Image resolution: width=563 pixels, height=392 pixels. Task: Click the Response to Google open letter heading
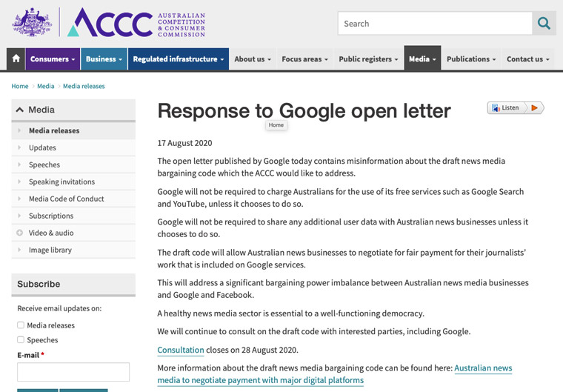point(304,110)
